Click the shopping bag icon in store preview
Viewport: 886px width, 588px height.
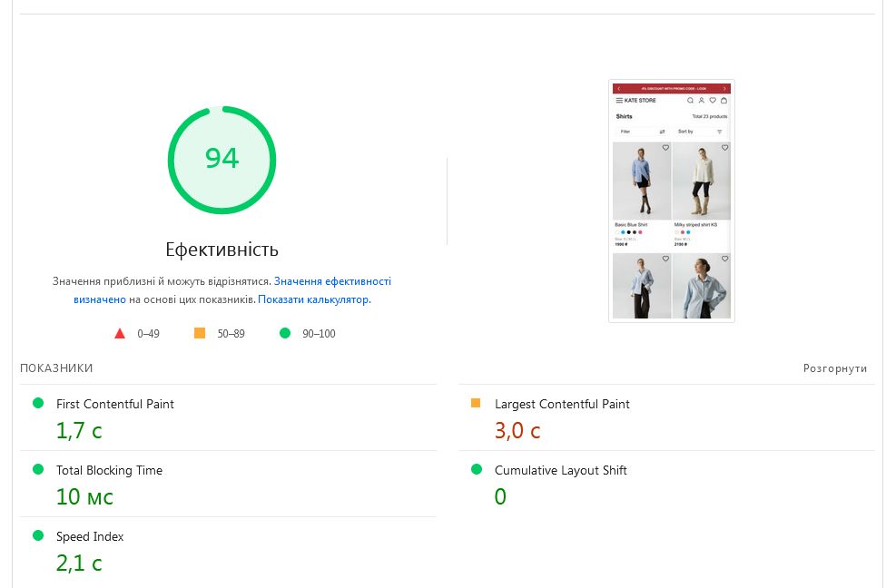(724, 100)
